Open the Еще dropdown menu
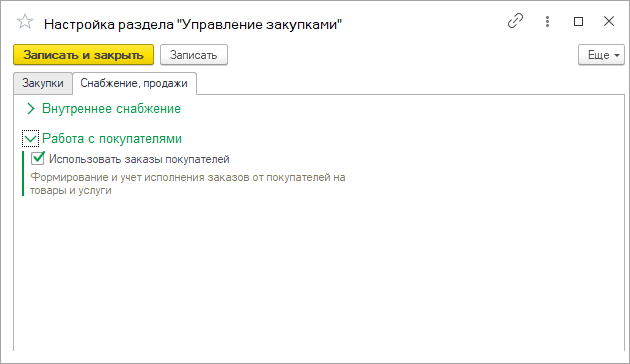This screenshot has height=364, width=630. pos(601,55)
